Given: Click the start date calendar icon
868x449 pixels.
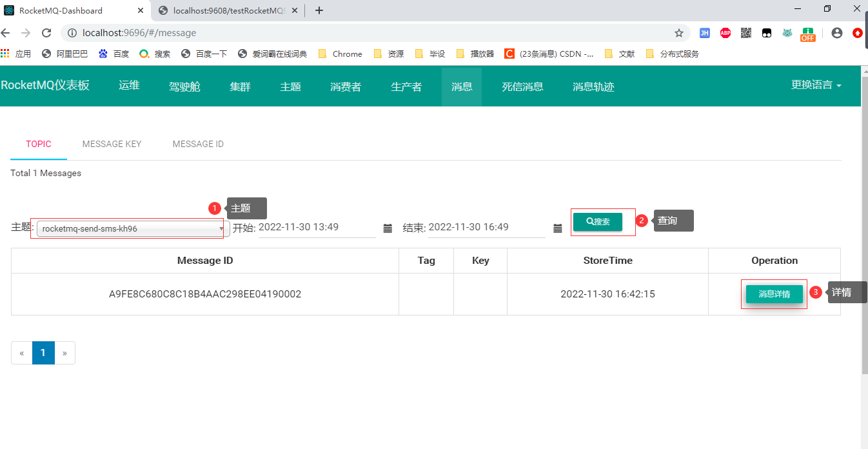Looking at the screenshot, I should [388, 228].
